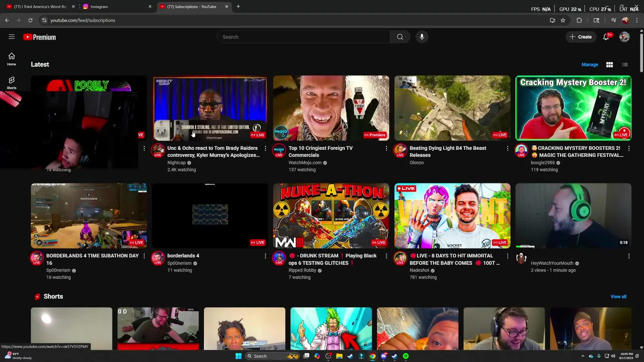
Task: Open WatchMojo channel avatar
Action: coord(279,150)
